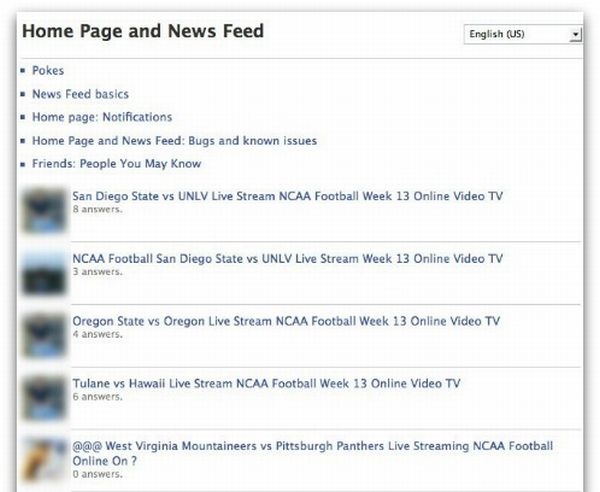
Task: Click thumbnail beside the question with 8 answers
Action: pos(43,211)
